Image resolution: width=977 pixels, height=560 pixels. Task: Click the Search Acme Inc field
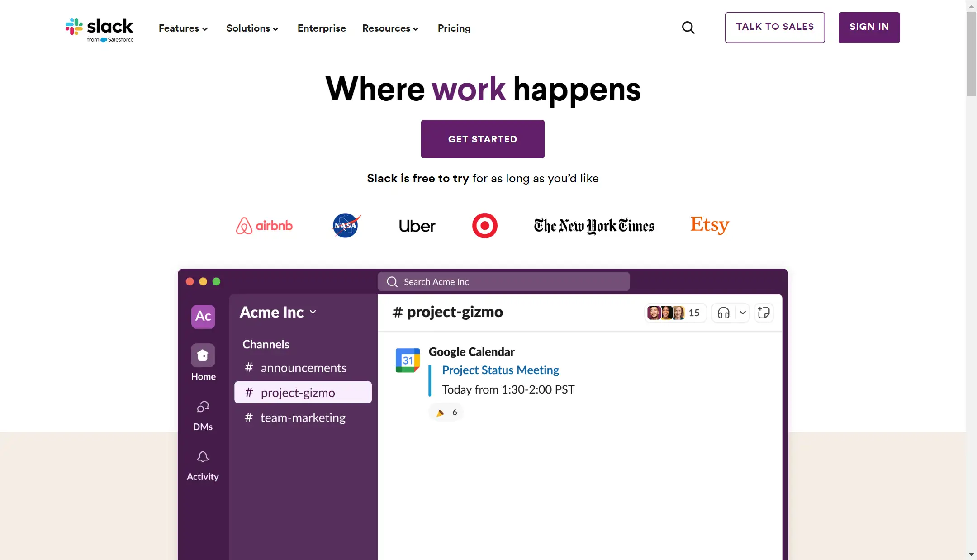503,281
